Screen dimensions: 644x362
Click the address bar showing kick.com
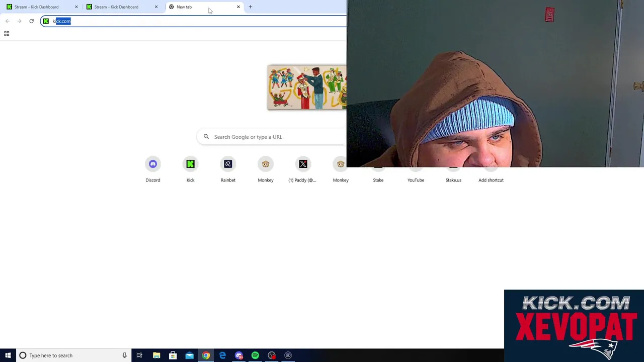tap(194, 21)
